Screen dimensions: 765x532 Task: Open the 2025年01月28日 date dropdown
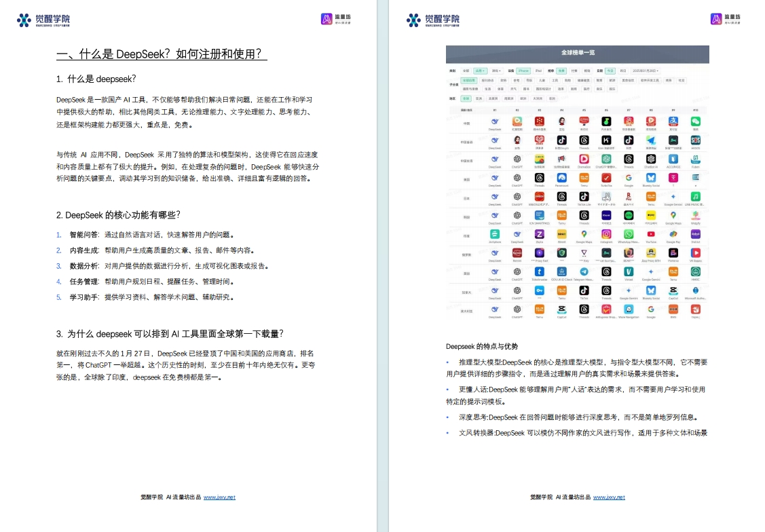point(645,71)
